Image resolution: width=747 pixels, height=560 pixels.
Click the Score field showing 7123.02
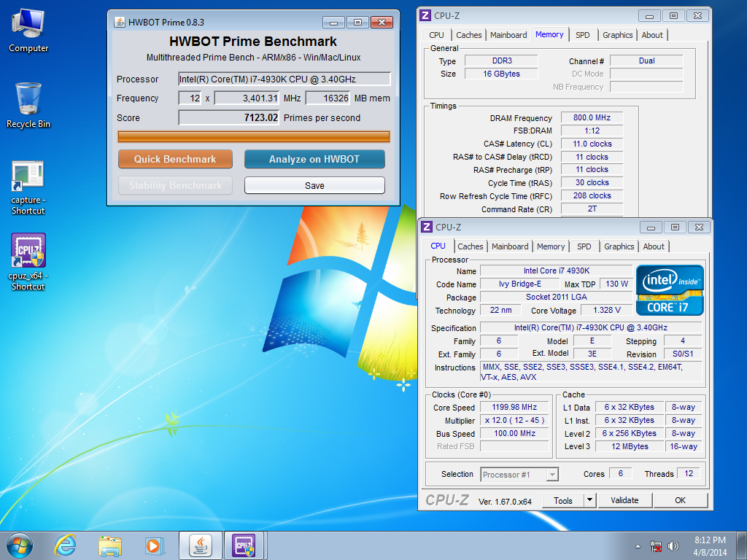click(x=228, y=117)
